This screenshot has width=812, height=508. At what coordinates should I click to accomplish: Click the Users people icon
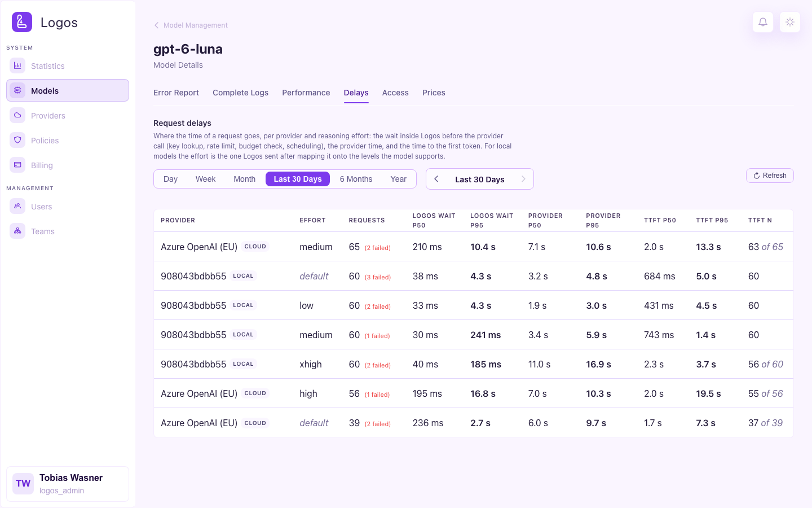coord(17,206)
